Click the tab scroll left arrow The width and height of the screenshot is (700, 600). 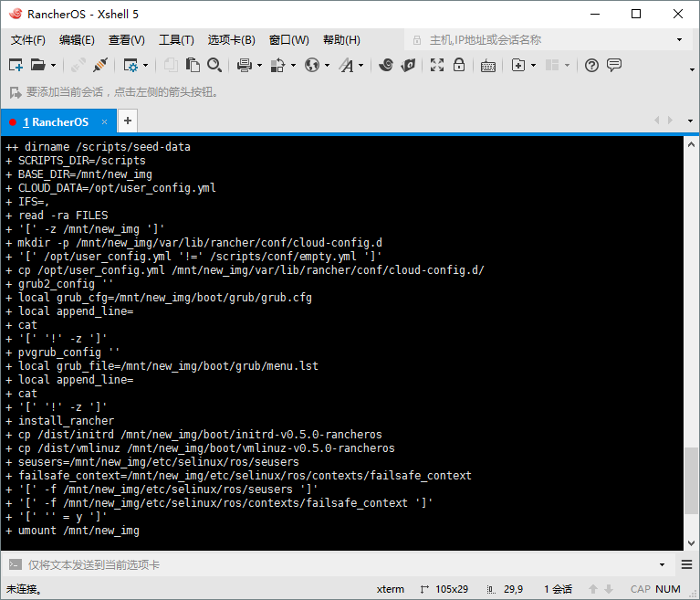tap(657, 121)
